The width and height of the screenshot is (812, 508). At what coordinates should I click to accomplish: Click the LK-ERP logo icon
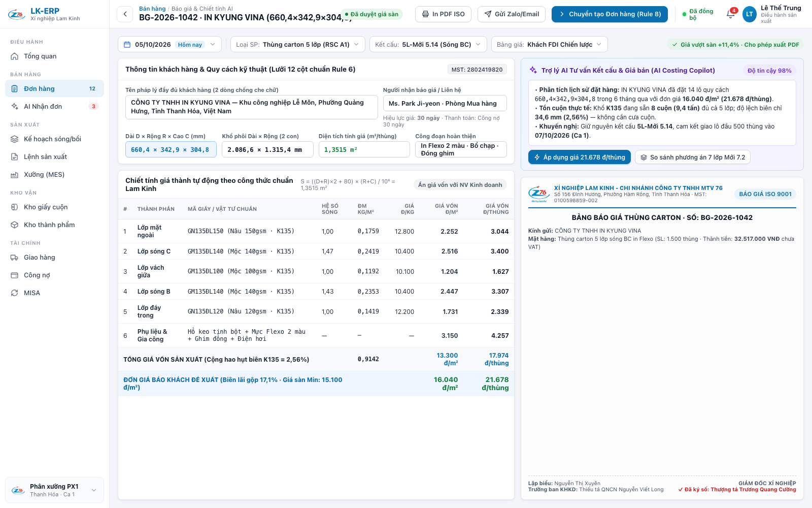coord(17,14)
